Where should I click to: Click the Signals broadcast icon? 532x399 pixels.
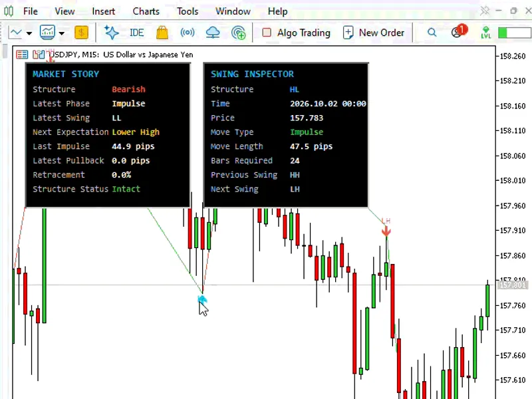pyautogui.click(x=188, y=33)
